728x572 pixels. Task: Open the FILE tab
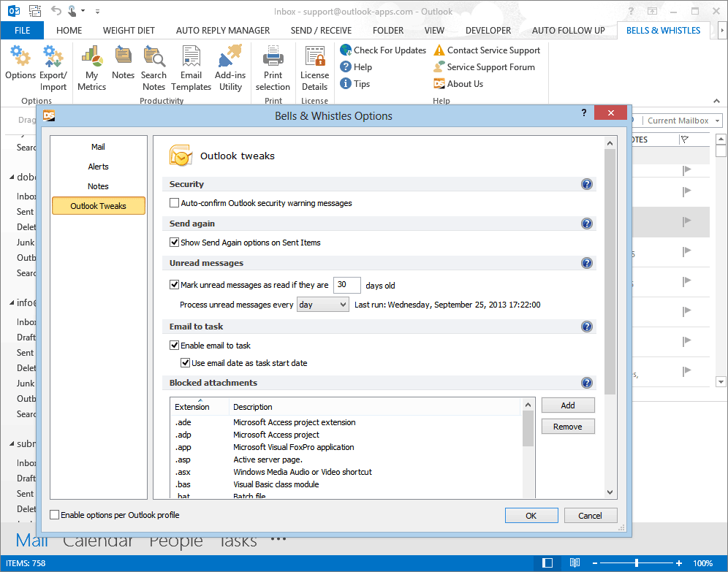(22, 31)
